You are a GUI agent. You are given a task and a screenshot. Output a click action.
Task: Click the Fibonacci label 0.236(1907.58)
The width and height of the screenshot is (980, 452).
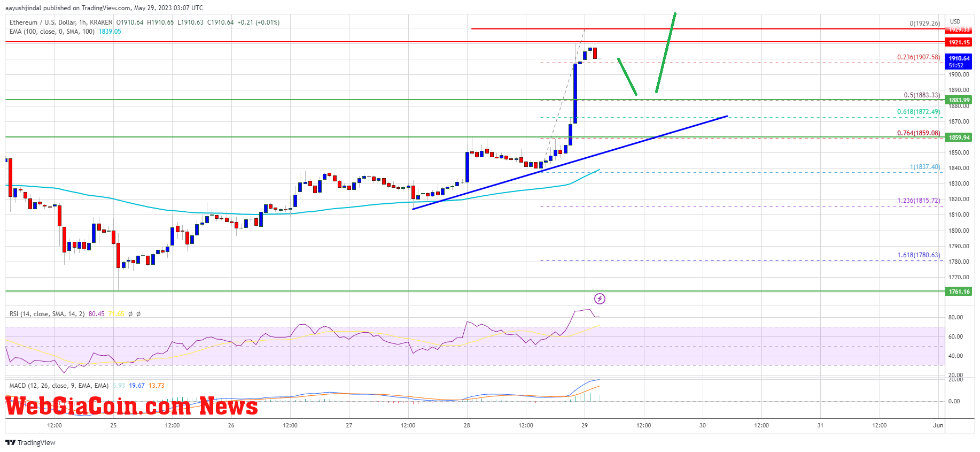919,57
